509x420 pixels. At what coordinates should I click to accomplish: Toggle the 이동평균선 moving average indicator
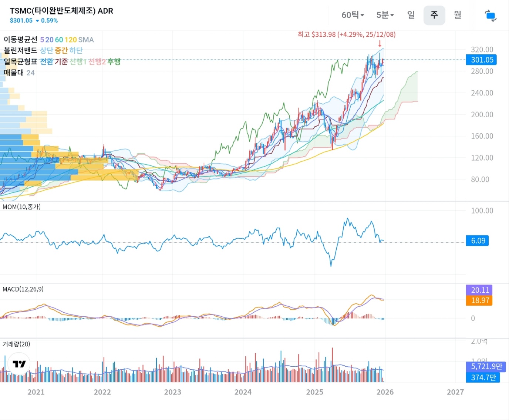pyautogui.click(x=20, y=40)
